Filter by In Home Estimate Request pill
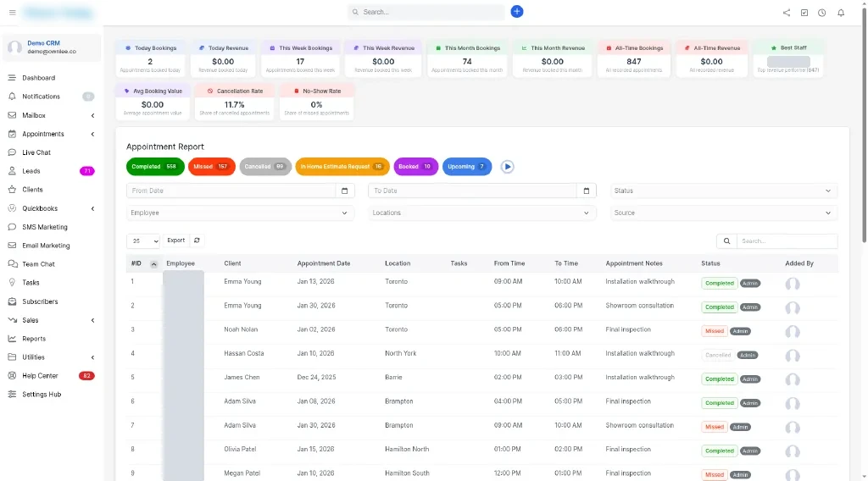The width and height of the screenshot is (868, 481). [342, 167]
